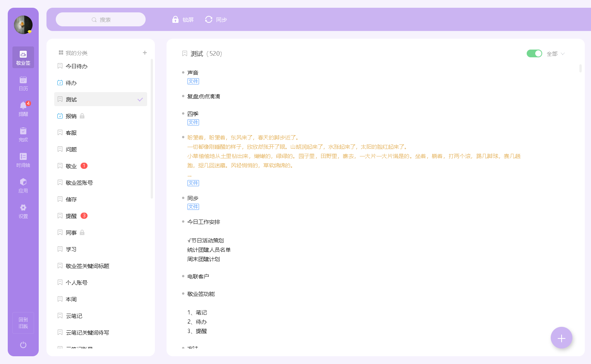Open 文件 attachment under 声音

point(193,81)
